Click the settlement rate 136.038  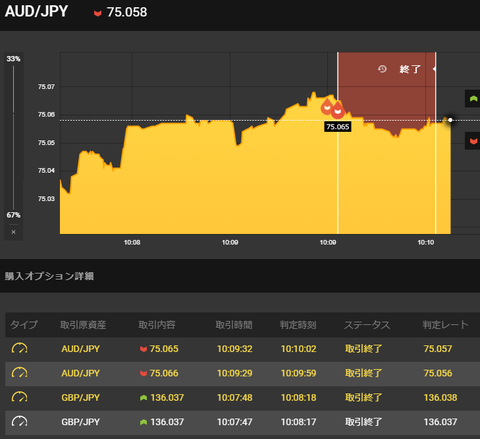440,397
